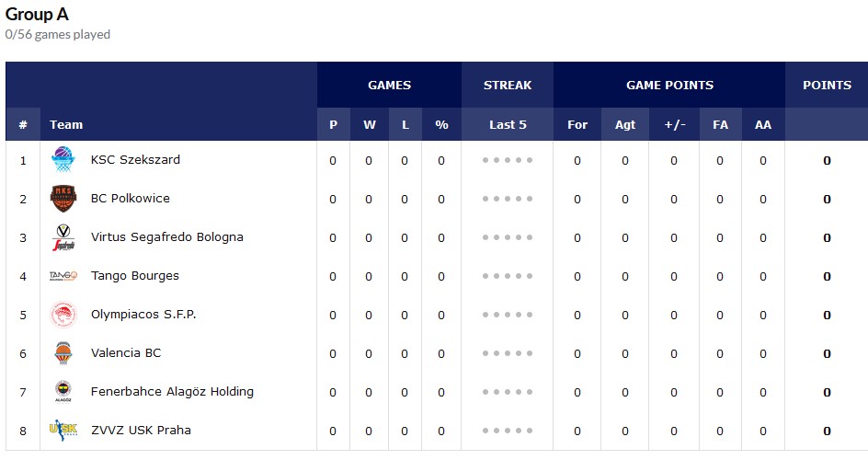Click the Virtus Segafredo Bologna logo

[x=63, y=237]
